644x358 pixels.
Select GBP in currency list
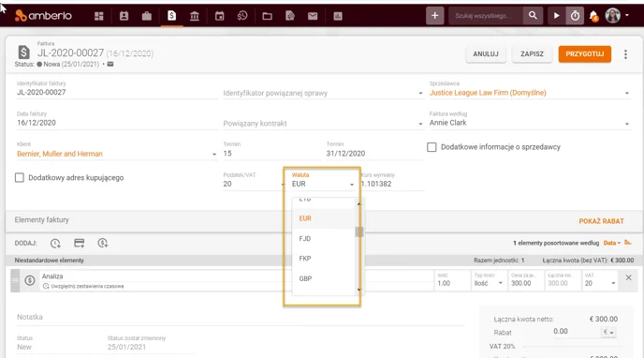(x=323, y=278)
